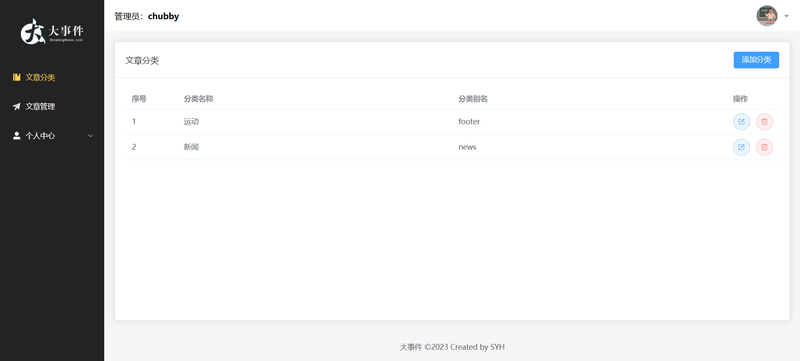
Task: Click the 分类别名 column header
Action: point(473,99)
